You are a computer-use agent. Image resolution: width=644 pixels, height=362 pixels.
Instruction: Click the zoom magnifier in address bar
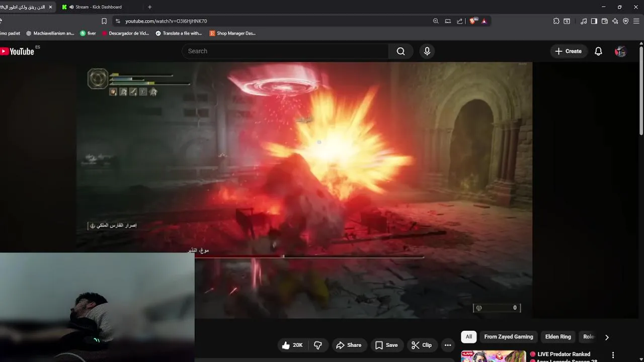436,21
